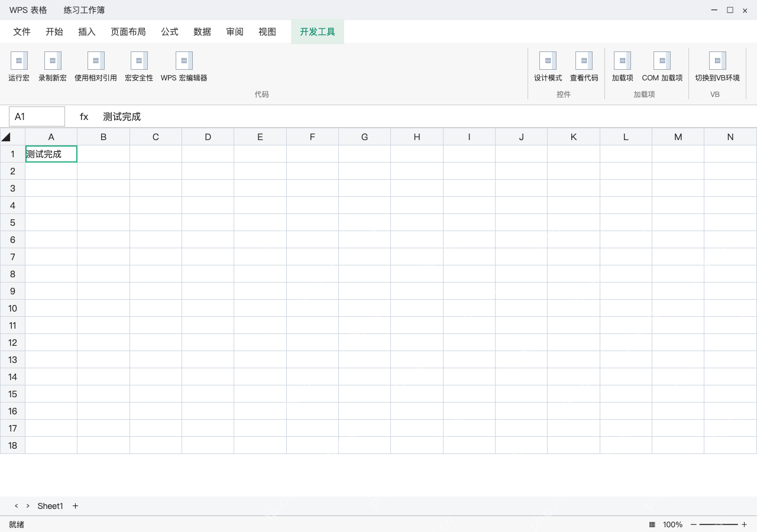Click the select-all corner triangle
The width and height of the screenshot is (757, 532).
point(6,137)
